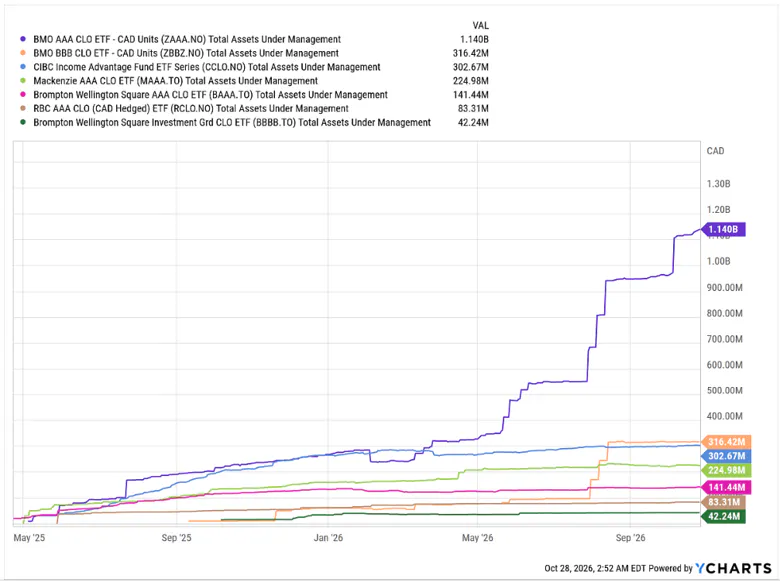Click the dark green BBBB.TO legend dot
This screenshot has width=780, height=582.
[x=23, y=122]
